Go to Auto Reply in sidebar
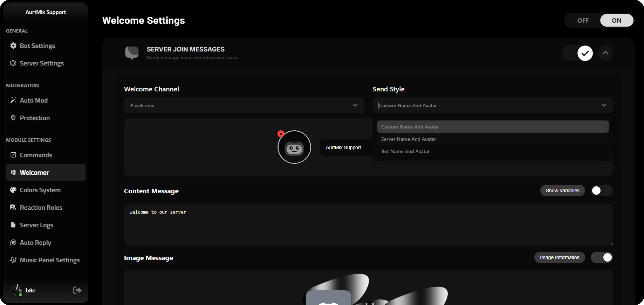 (35, 242)
